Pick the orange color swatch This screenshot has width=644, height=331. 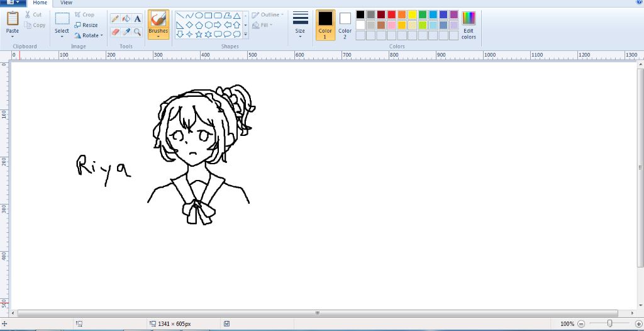[x=402, y=15]
